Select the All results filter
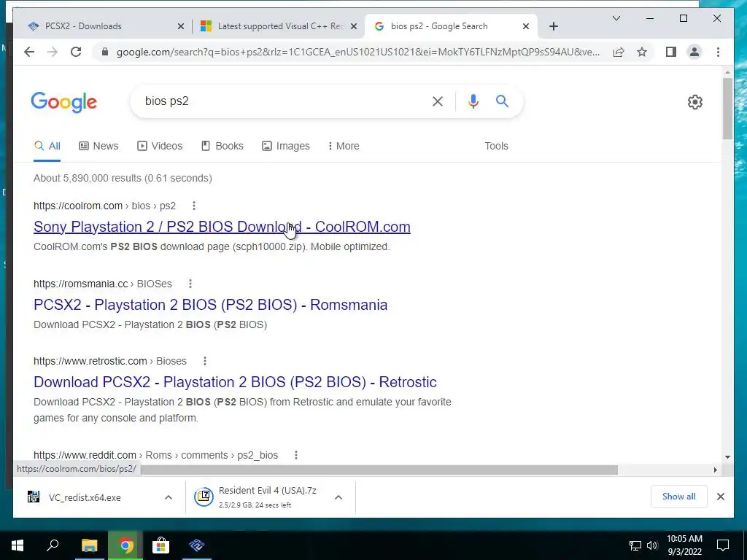The image size is (747, 560). [x=47, y=146]
